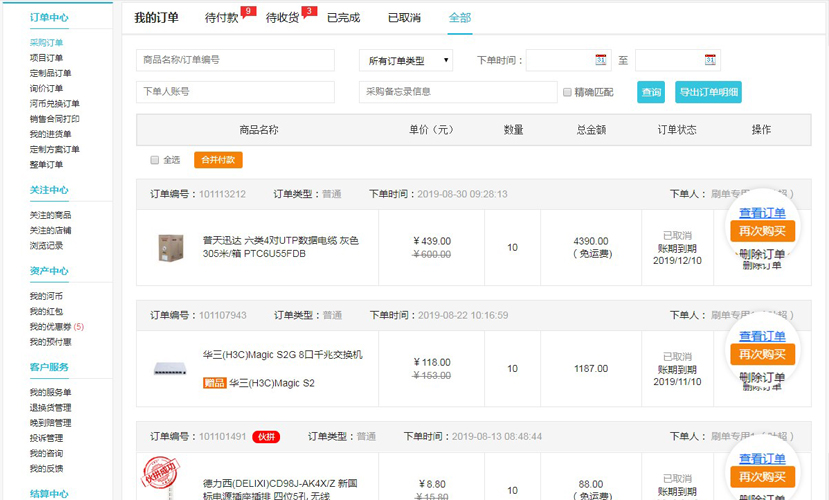Open 投诉管理 in the sidebar
The image size is (829, 500).
pyautogui.click(x=46, y=438)
